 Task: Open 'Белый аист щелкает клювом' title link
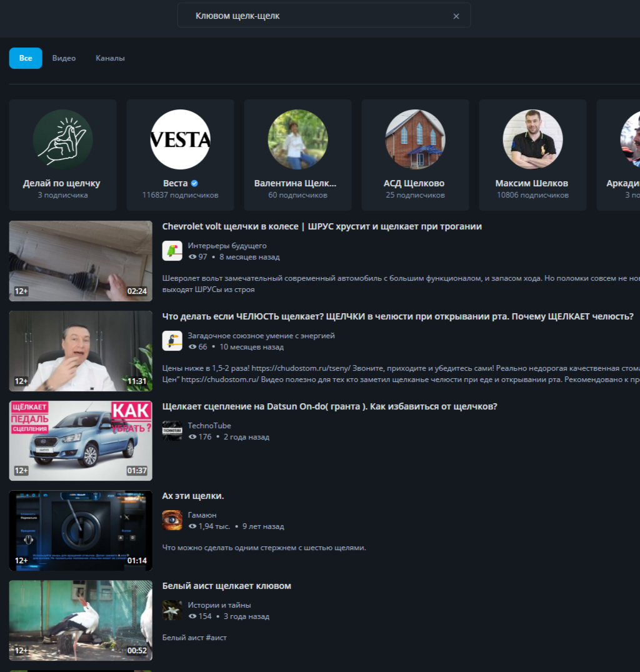point(226,586)
